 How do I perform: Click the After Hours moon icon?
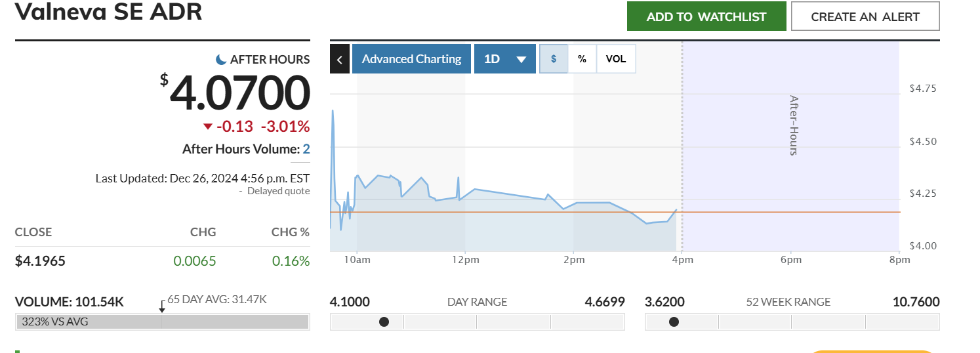tap(222, 60)
